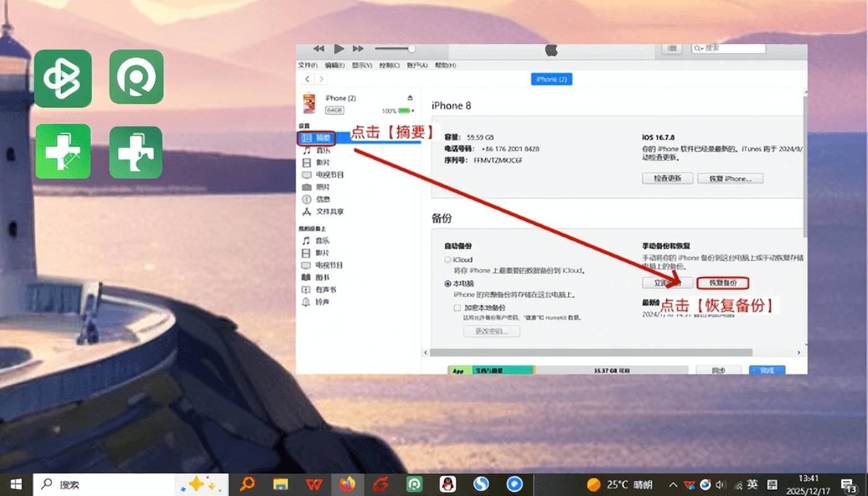Click the orange magnifier taskbar icon

(247, 484)
